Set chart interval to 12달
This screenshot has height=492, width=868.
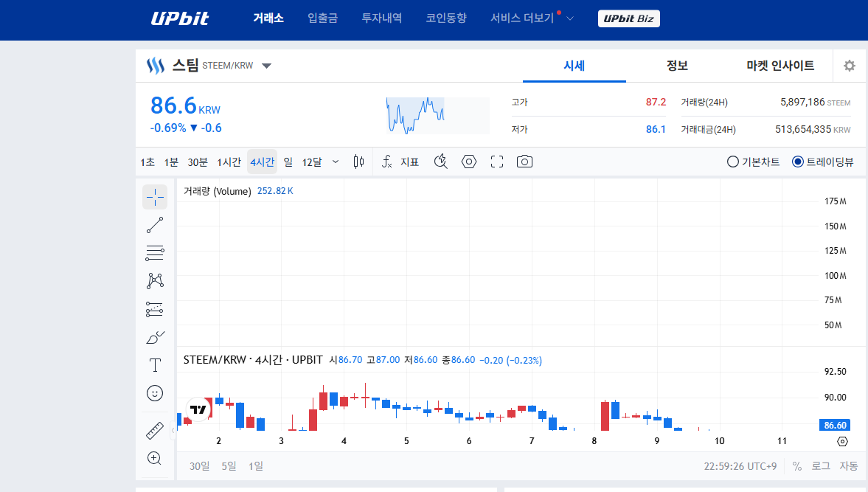pos(312,162)
